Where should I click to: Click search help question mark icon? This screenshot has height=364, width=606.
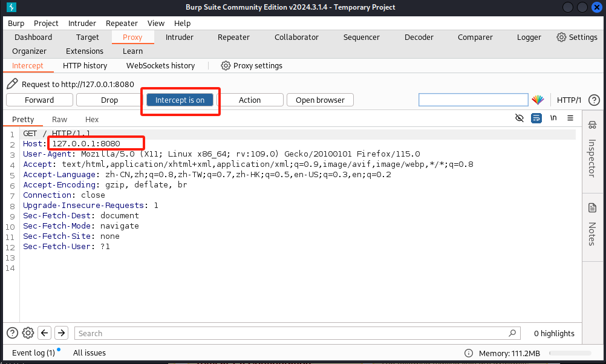coord(12,333)
